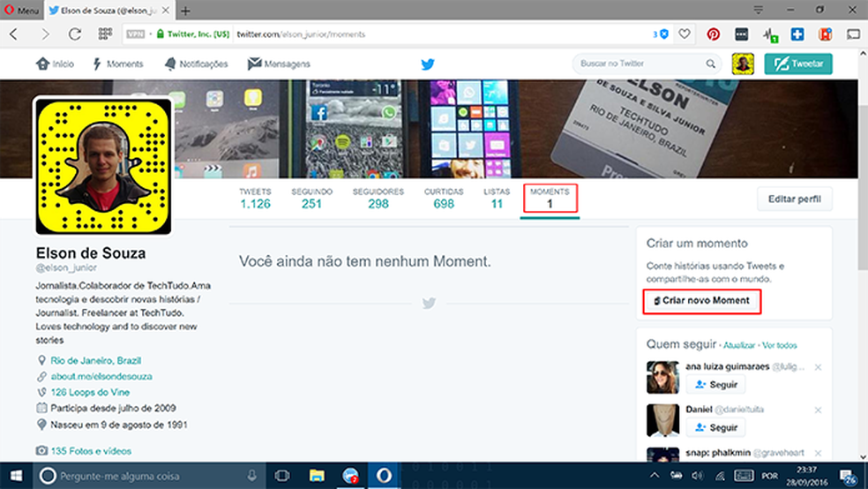Go to Início home link
This screenshot has width=868, height=489.
pyautogui.click(x=55, y=64)
